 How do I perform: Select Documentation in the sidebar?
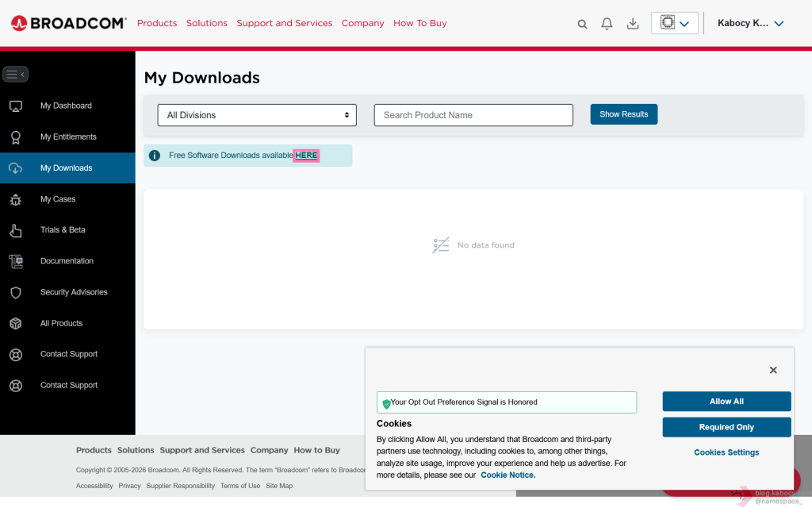pos(67,261)
